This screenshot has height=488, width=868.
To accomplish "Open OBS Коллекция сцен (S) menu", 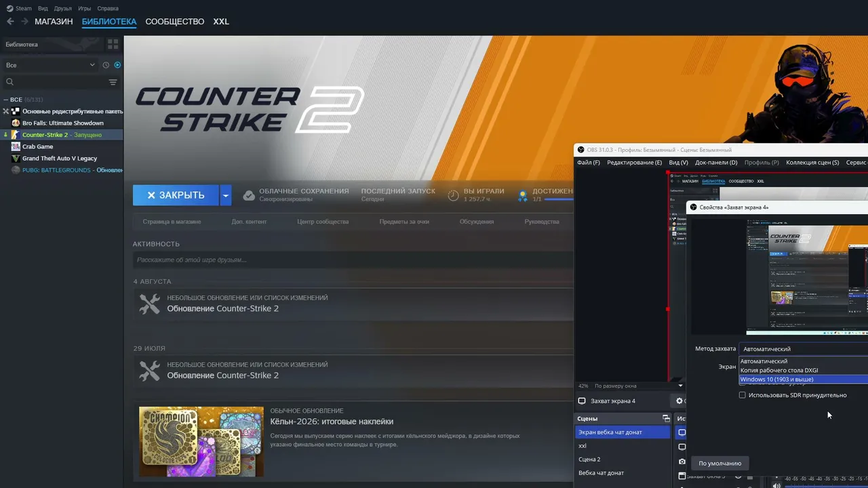I will coord(812,163).
